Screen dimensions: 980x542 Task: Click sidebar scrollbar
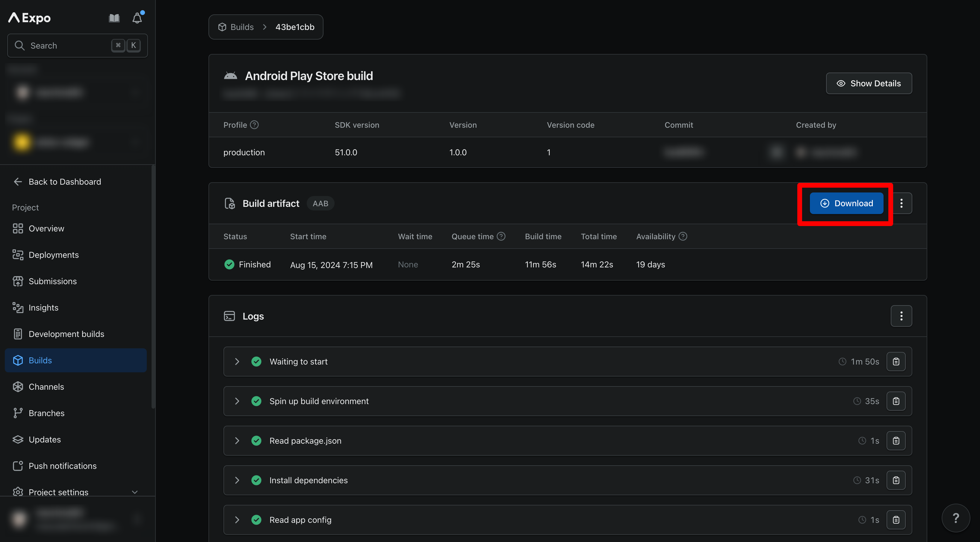153,286
